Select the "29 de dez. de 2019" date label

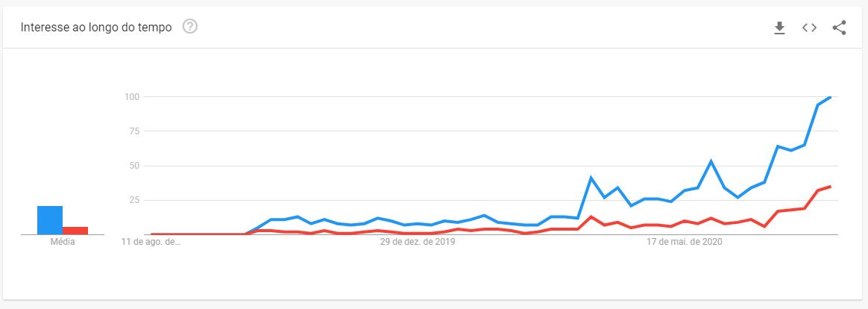click(x=417, y=242)
